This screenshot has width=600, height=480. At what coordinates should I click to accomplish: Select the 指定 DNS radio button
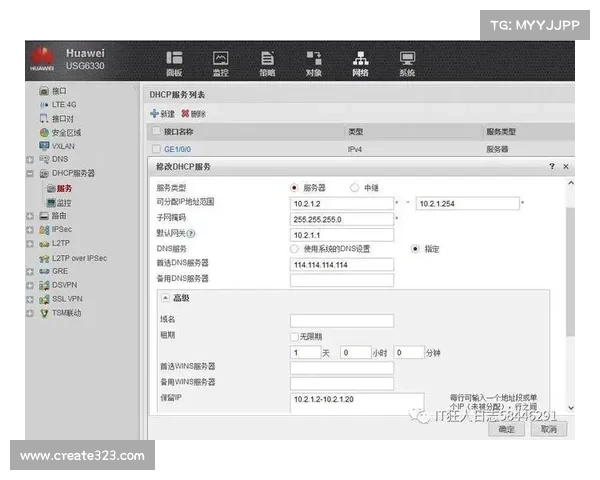tap(415, 249)
